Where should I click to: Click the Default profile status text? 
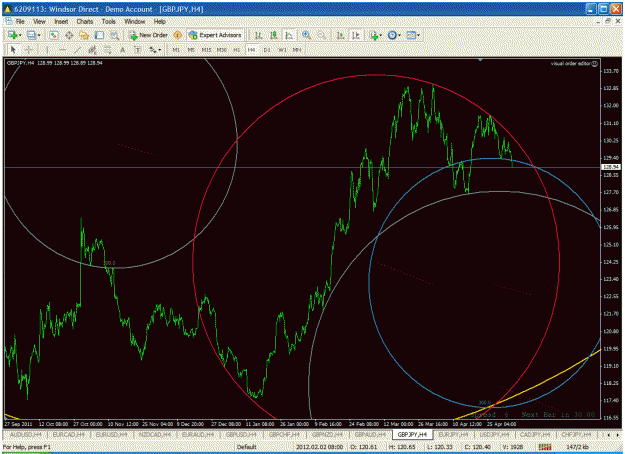point(246,447)
